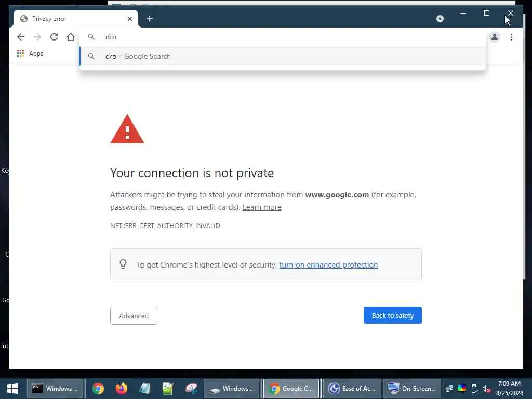Click the magnifier icon in suggestion row
The height and width of the screenshot is (399, 532).
click(x=91, y=56)
